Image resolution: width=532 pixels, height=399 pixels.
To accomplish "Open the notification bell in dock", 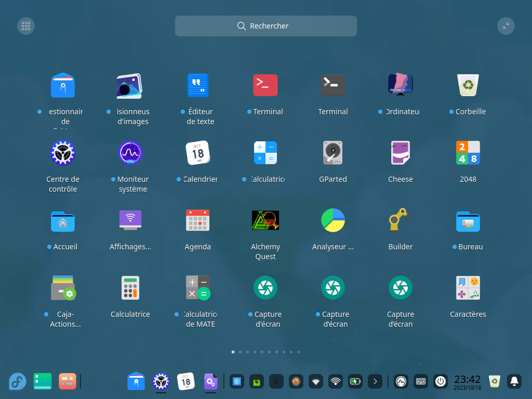I will tap(514, 382).
